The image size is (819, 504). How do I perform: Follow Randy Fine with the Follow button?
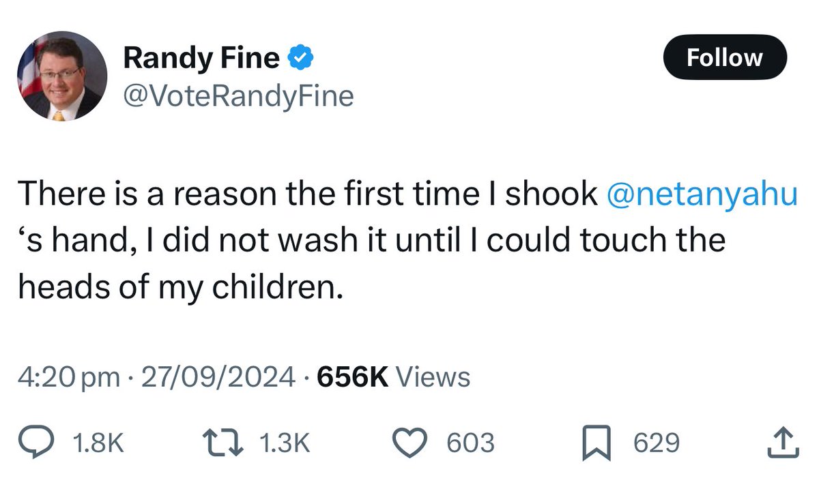tap(725, 57)
